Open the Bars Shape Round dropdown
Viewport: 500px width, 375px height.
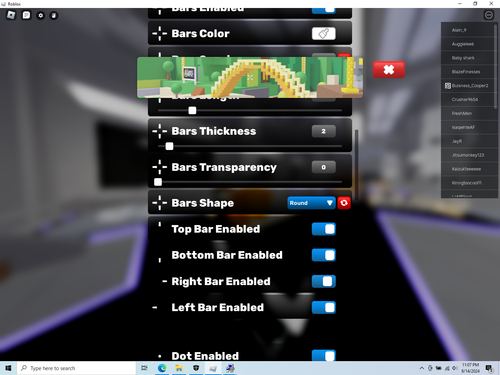[x=311, y=203]
